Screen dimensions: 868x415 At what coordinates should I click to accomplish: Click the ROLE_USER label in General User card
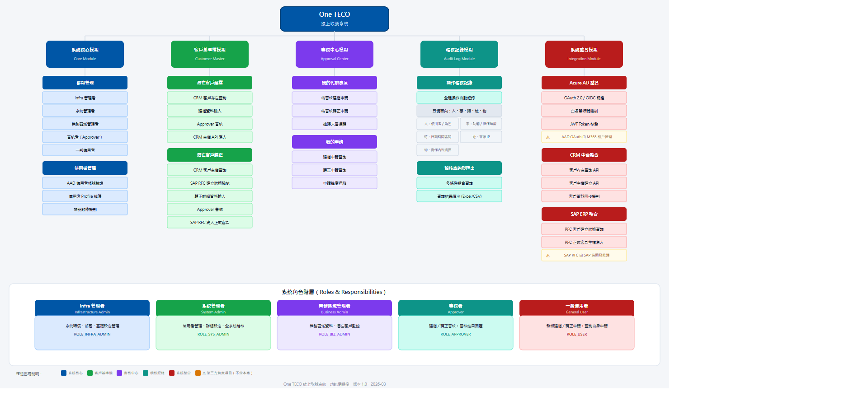point(577,335)
